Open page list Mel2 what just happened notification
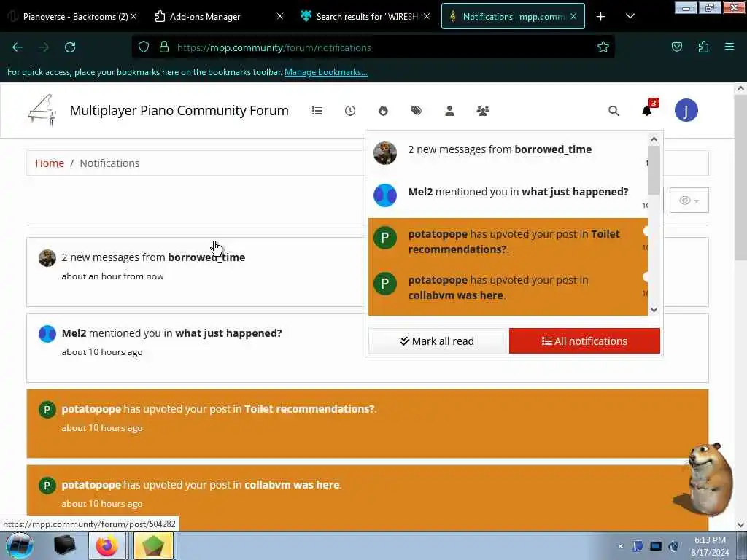747x560 pixels. (368, 348)
